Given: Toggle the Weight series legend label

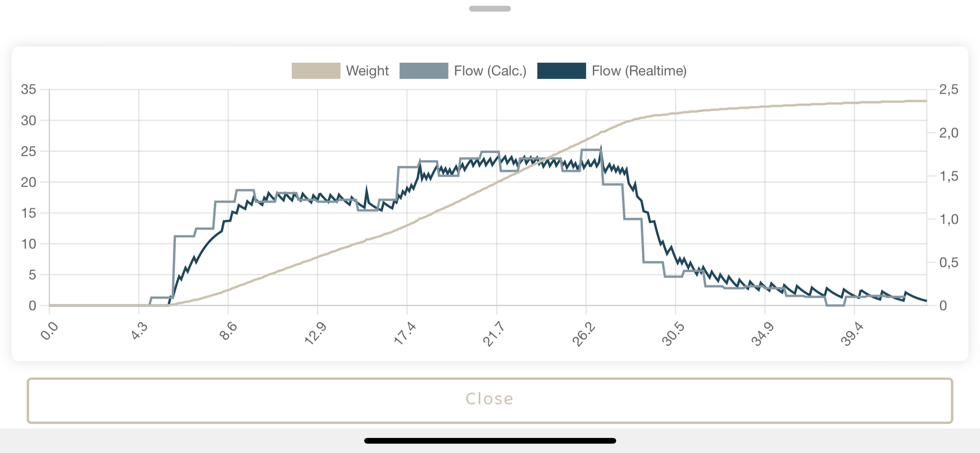Looking at the screenshot, I should point(367,71).
